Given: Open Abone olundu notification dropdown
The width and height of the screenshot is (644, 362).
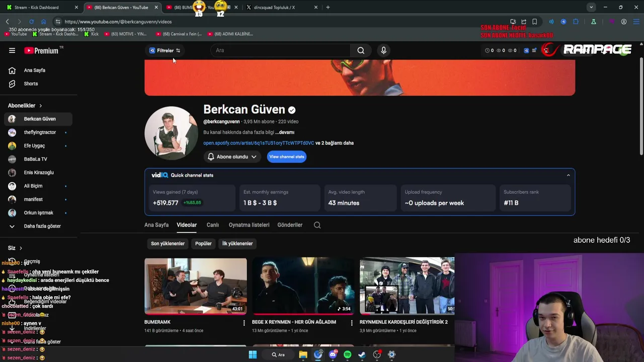Looking at the screenshot, I should coord(232,157).
